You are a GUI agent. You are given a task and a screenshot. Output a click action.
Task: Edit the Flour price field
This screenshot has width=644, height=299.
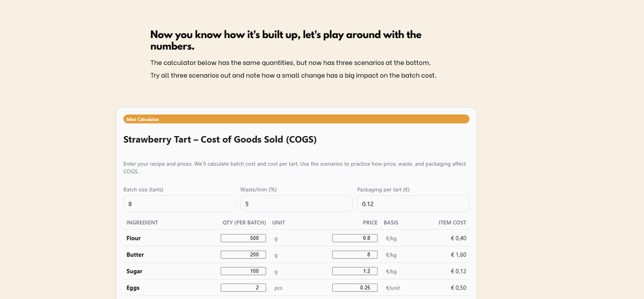(x=355, y=238)
